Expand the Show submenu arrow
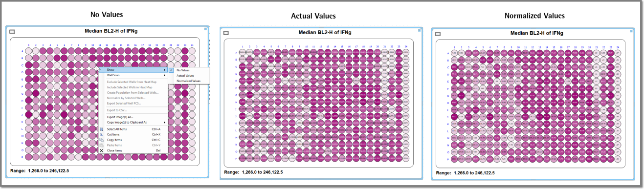 (x=164, y=70)
